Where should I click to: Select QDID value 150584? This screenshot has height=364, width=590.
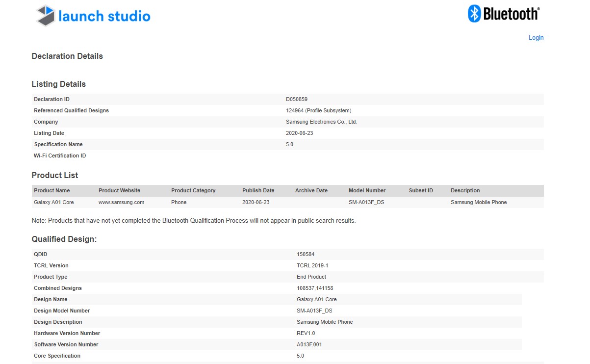pos(306,255)
